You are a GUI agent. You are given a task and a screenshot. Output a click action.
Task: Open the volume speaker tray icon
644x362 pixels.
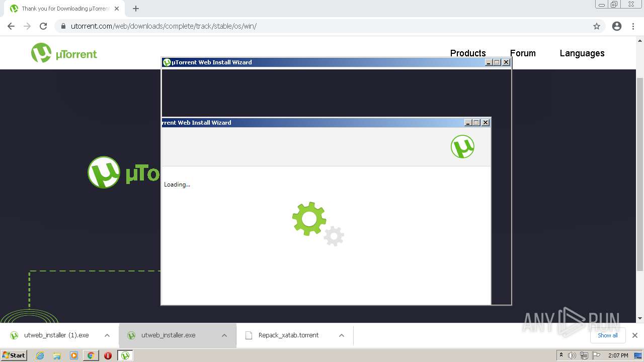[572, 355]
